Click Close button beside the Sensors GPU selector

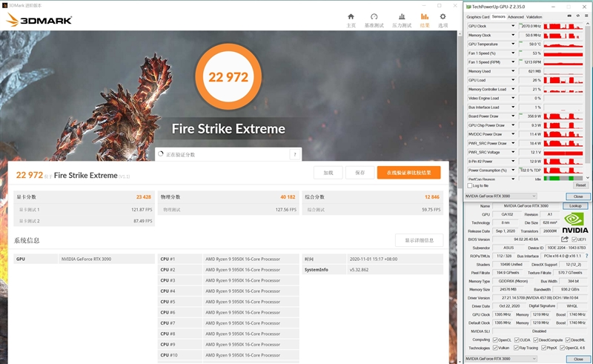578,196
